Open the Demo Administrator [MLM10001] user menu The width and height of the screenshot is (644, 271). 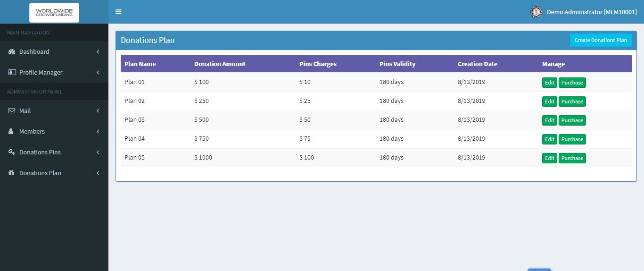584,12
